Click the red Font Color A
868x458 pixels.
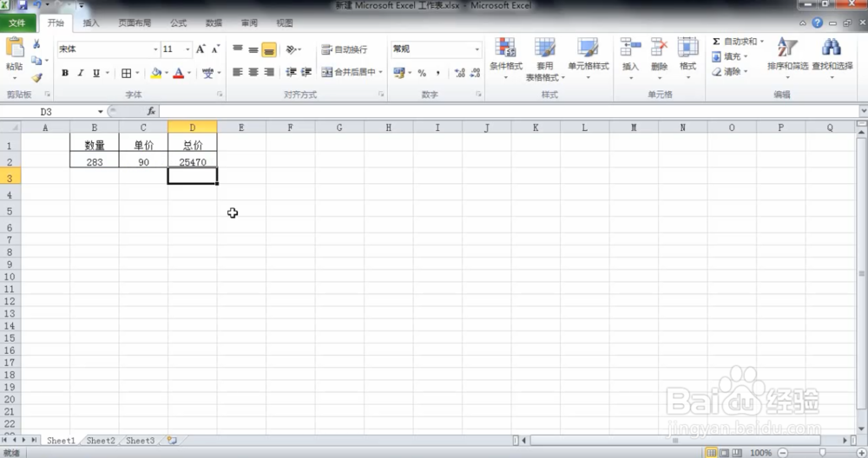178,73
